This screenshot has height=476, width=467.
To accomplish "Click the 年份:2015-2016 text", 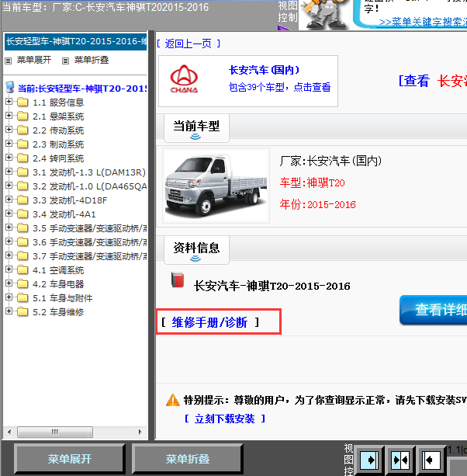I will tap(317, 204).
